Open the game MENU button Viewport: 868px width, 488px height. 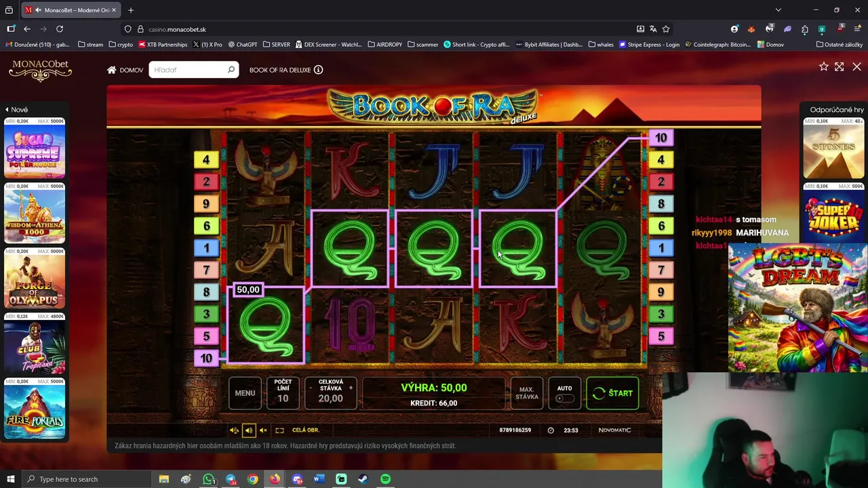[x=245, y=393]
